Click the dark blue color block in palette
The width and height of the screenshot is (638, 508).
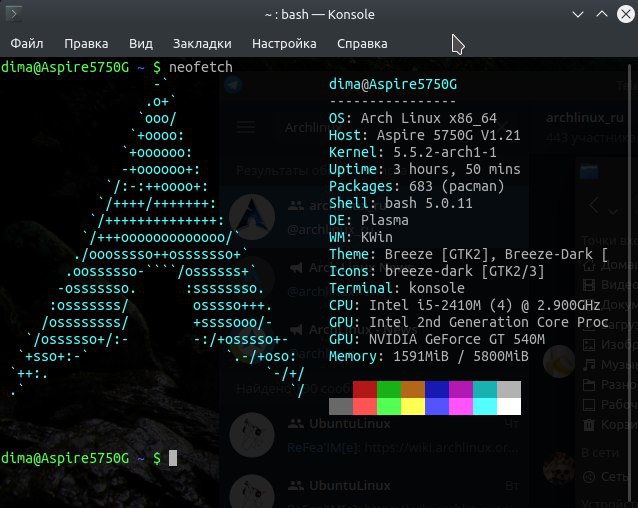coord(437,389)
